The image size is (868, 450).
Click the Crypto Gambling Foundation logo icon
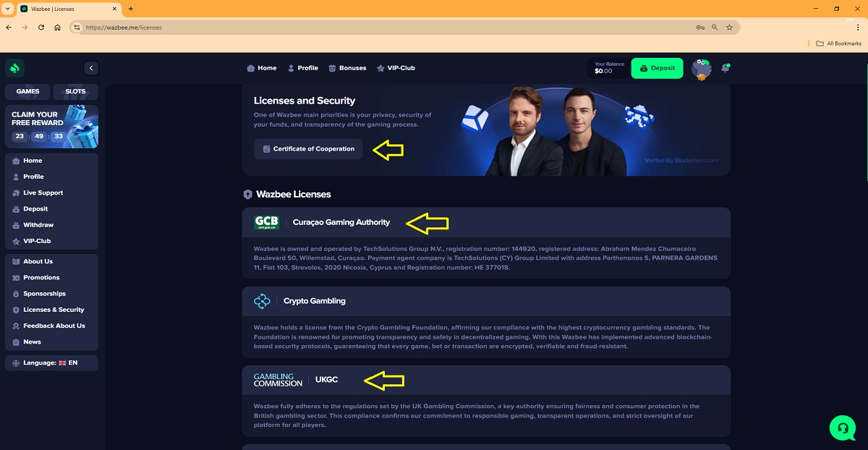(262, 301)
